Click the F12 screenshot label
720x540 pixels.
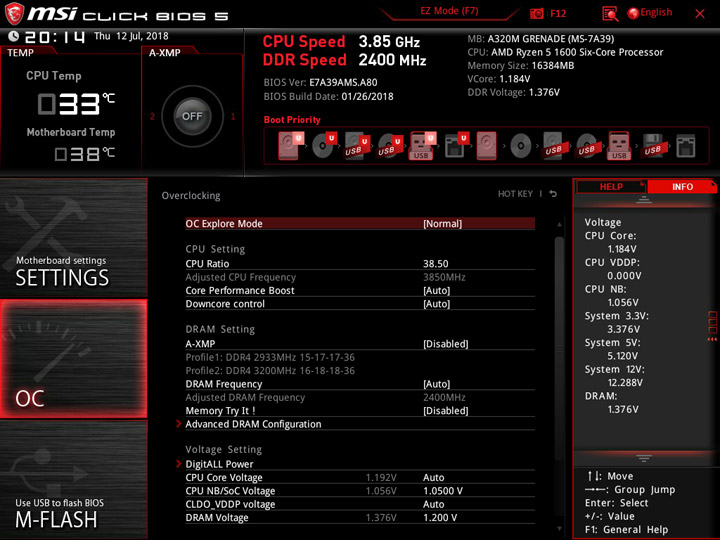point(558,13)
